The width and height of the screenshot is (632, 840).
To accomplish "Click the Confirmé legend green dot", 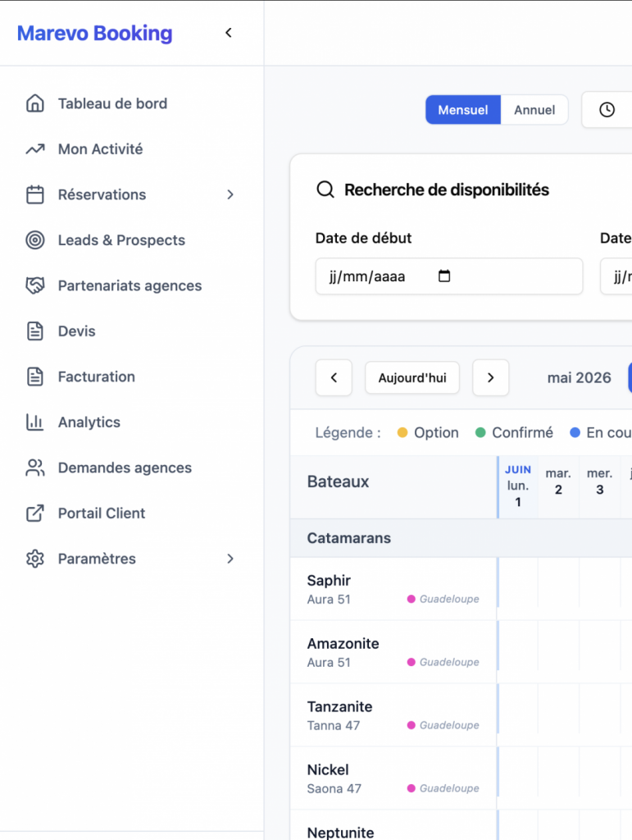I will click(x=480, y=432).
